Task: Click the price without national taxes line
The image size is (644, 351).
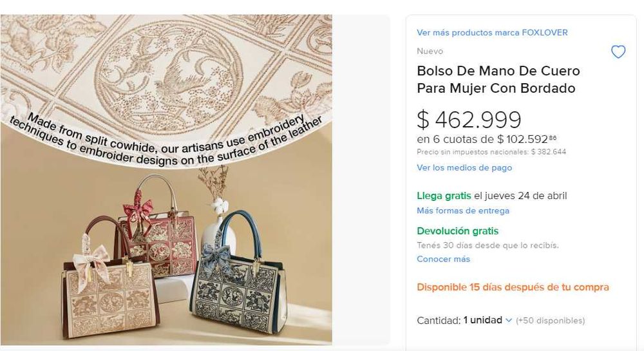Action: coord(491,152)
